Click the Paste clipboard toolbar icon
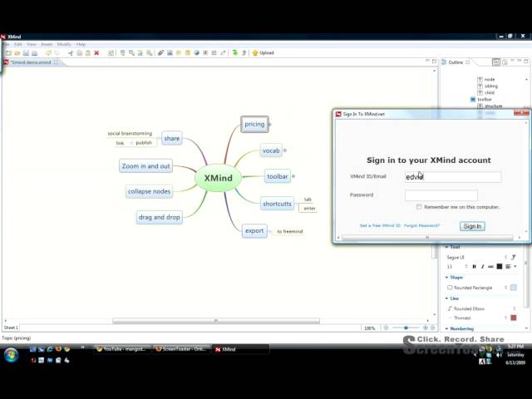532x399 pixels. (88, 53)
